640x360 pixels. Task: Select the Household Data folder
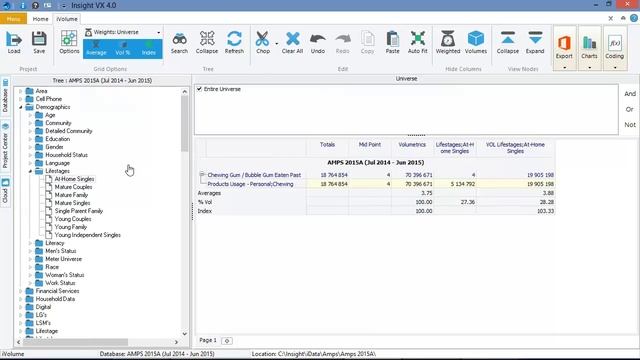point(55,299)
